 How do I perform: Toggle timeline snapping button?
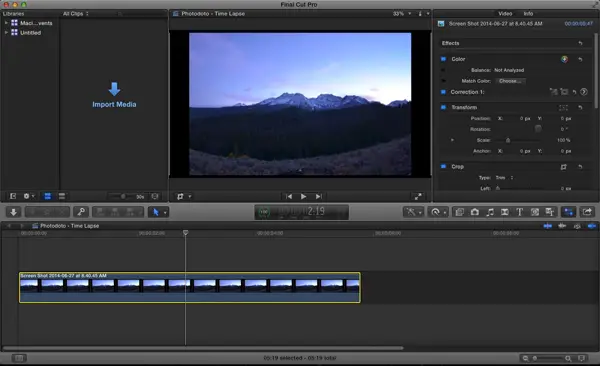coord(592,226)
